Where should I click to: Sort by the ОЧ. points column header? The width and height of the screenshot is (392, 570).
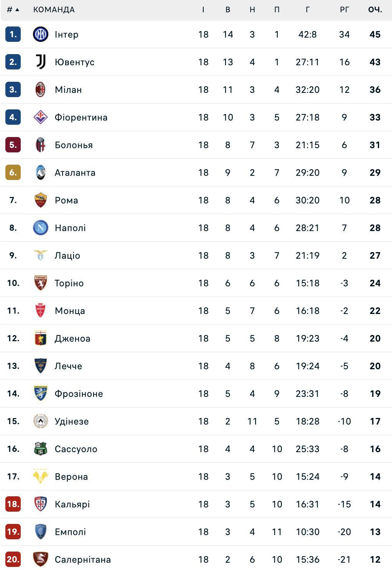coord(375,10)
